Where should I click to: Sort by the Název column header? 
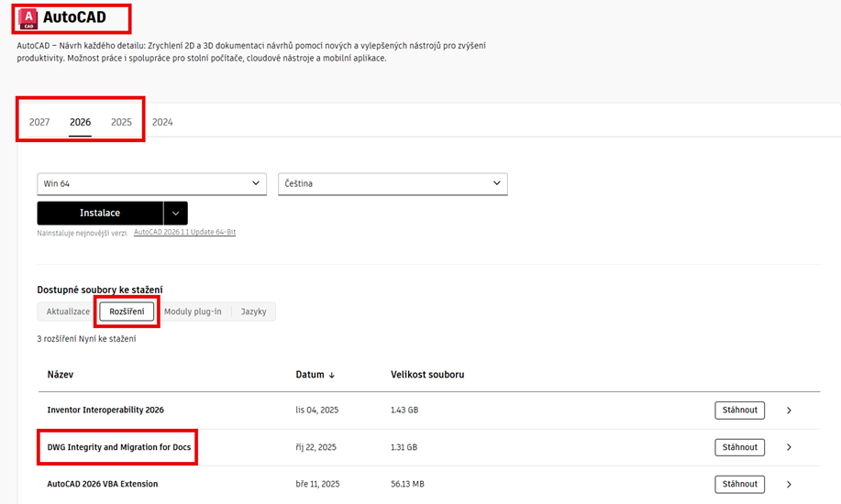coord(61,374)
